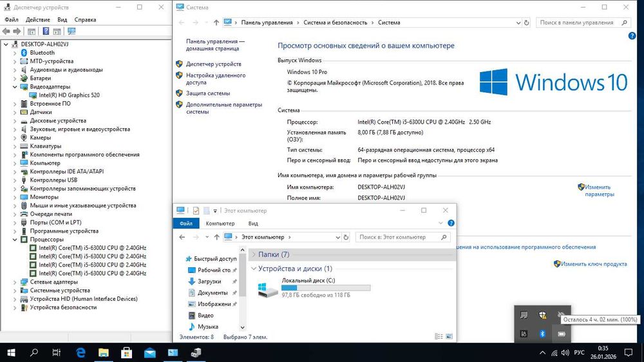
Task: Click the Сетевые адаптеры category icon
Action: (x=24, y=282)
